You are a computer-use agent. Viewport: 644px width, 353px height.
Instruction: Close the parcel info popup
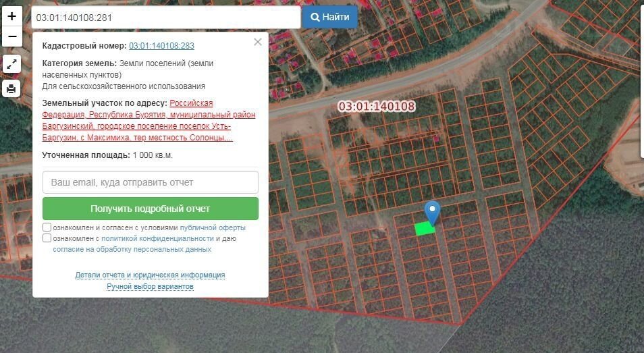click(257, 42)
